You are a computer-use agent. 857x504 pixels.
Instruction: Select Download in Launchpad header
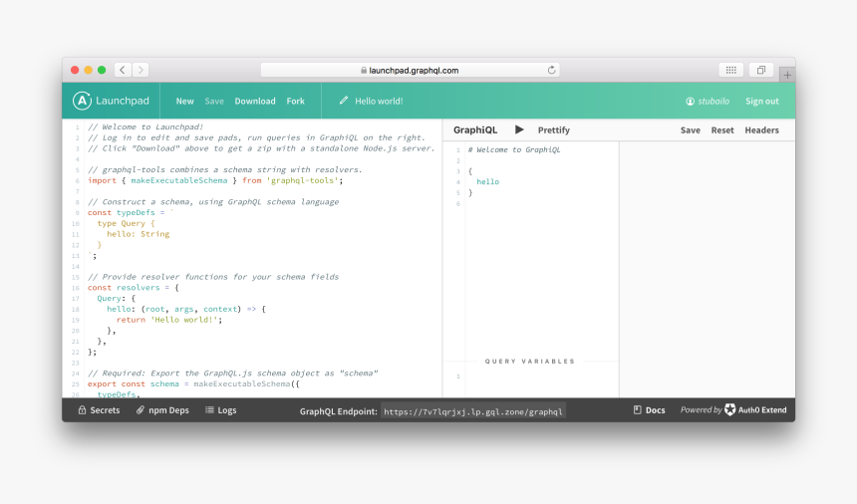click(255, 101)
